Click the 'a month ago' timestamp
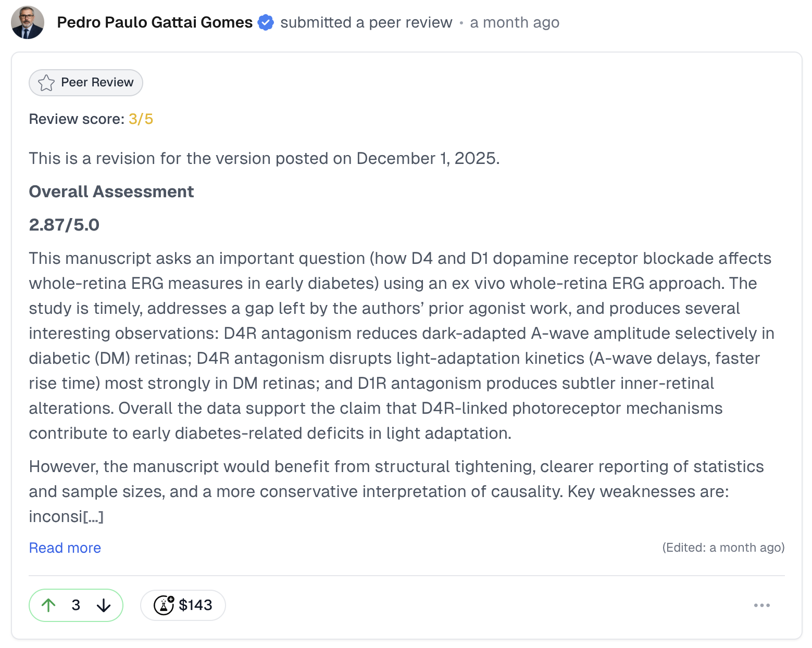This screenshot has height=648, width=812. (515, 22)
